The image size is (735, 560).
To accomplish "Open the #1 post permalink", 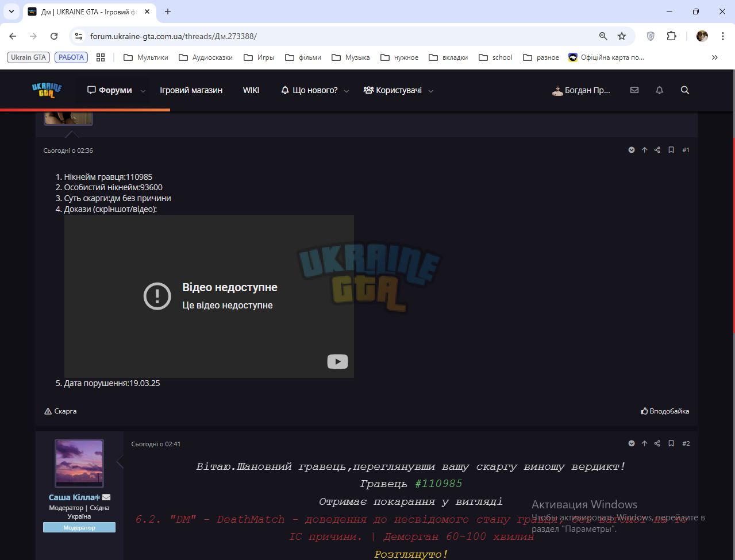I will [686, 150].
